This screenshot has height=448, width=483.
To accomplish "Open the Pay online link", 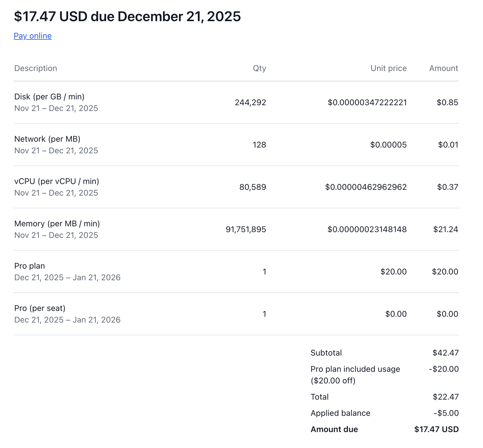I will [x=32, y=36].
